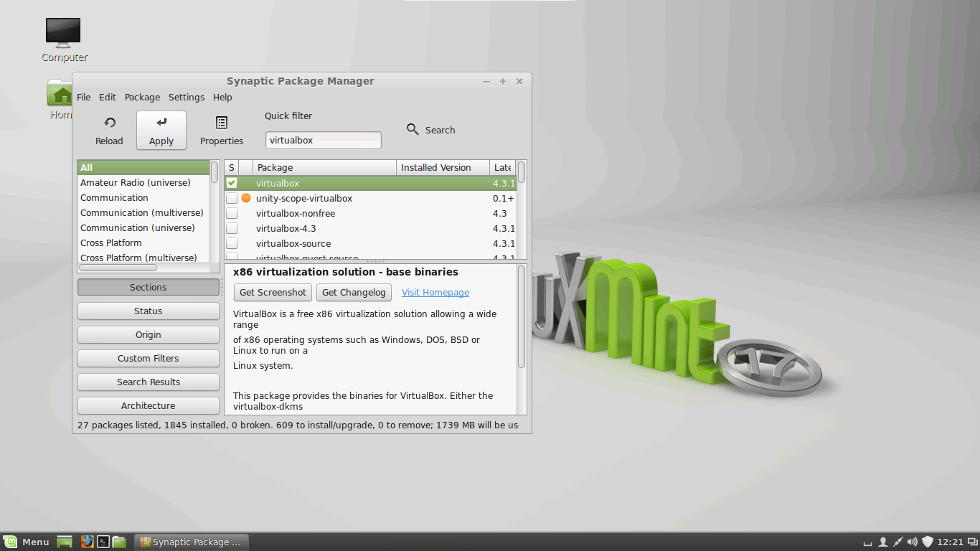The height and width of the screenshot is (551, 980).
Task: Follow the Visit Homepage link
Action: [x=435, y=292]
